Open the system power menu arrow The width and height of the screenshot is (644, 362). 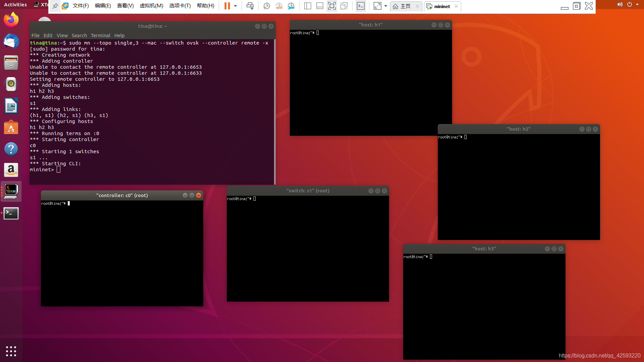(x=637, y=5)
